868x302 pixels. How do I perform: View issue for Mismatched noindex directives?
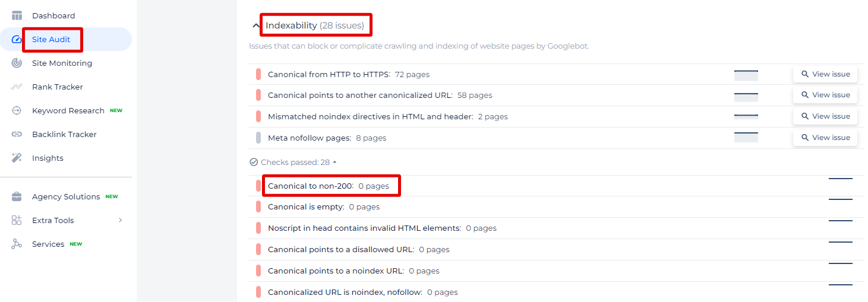pyautogui.click(x=825, y=116)
